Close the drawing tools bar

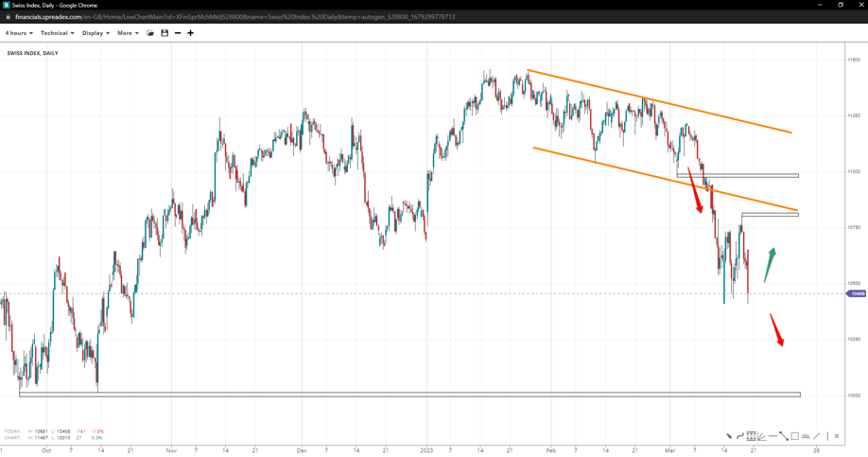point(837,436)
